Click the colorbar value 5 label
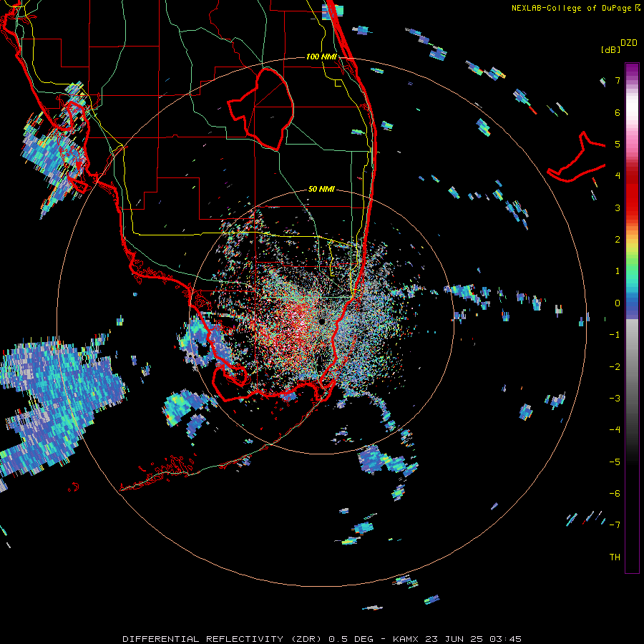The width and height of the screenshot is (644, 644). 618,144
